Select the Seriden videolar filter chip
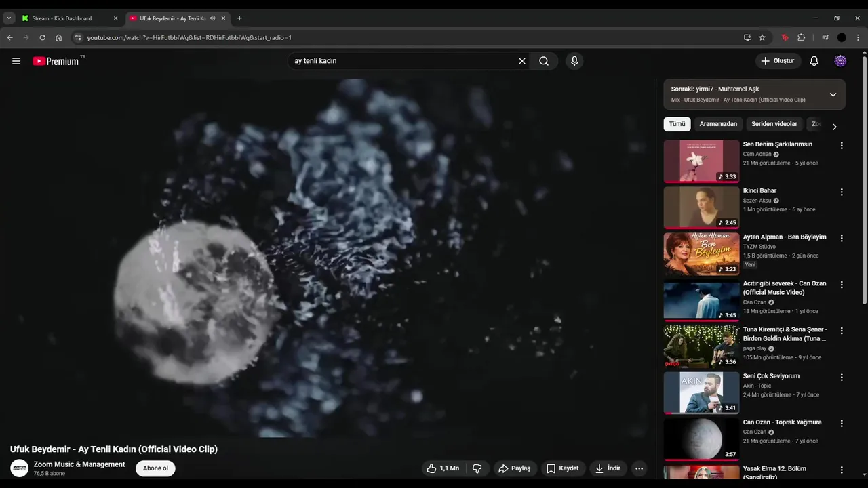The height and width of the screenshot is (488, 868). point(774,124)
